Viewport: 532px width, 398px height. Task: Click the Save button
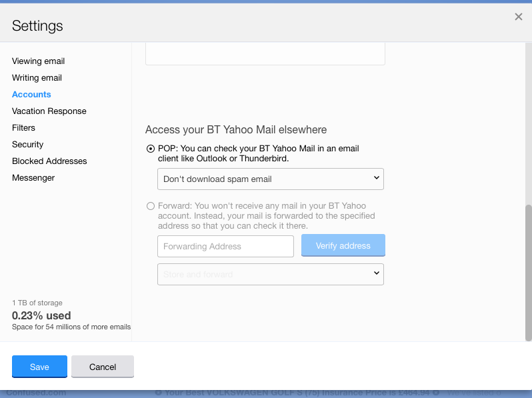39,367
